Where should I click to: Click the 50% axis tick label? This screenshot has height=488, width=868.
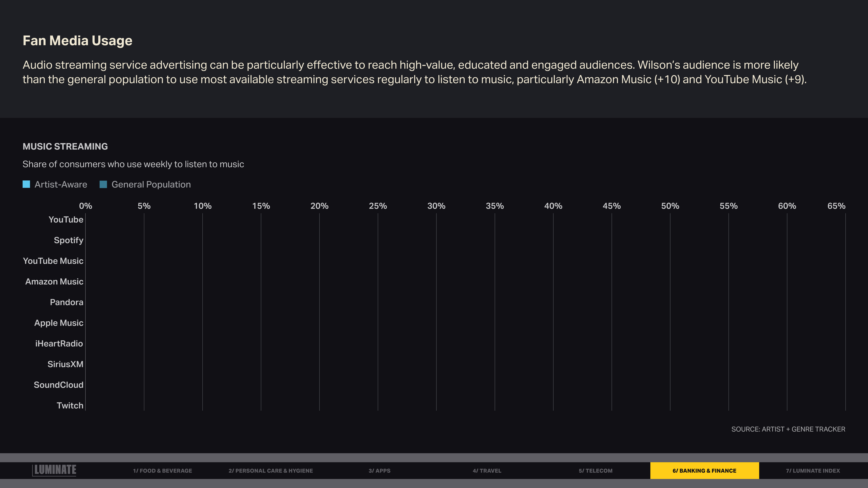point(670,206)
